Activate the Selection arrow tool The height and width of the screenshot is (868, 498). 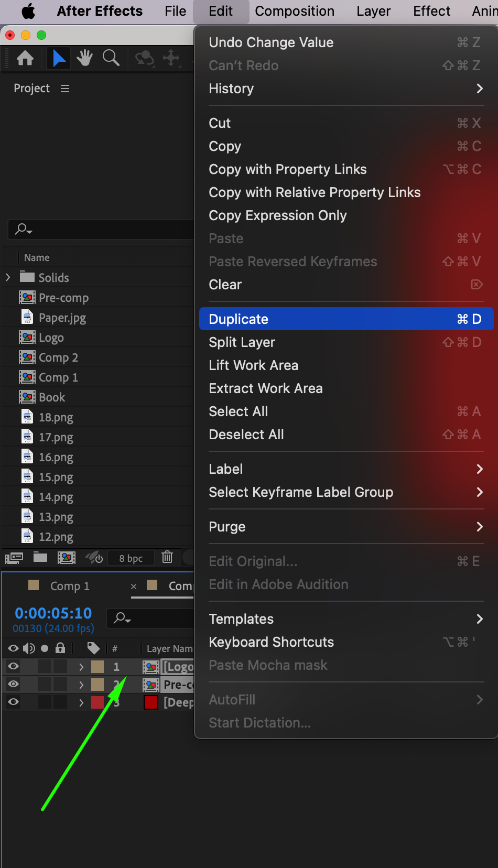[59, 58]
